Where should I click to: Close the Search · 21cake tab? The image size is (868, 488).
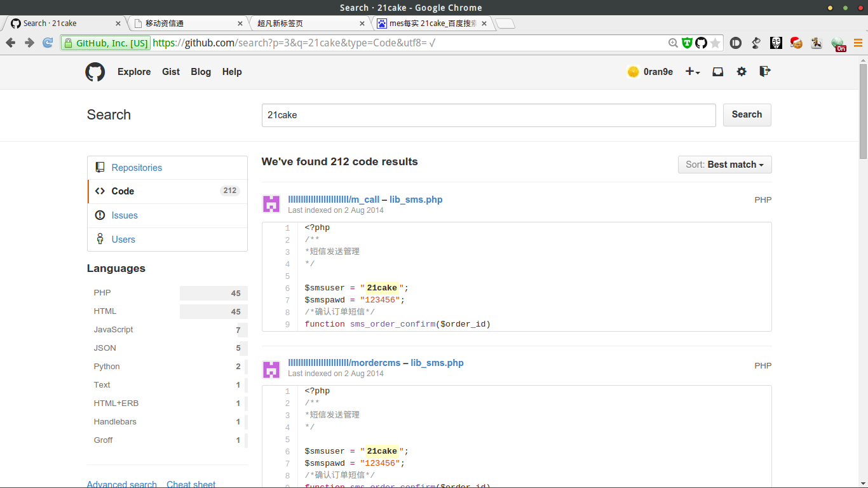click(118, 24)
